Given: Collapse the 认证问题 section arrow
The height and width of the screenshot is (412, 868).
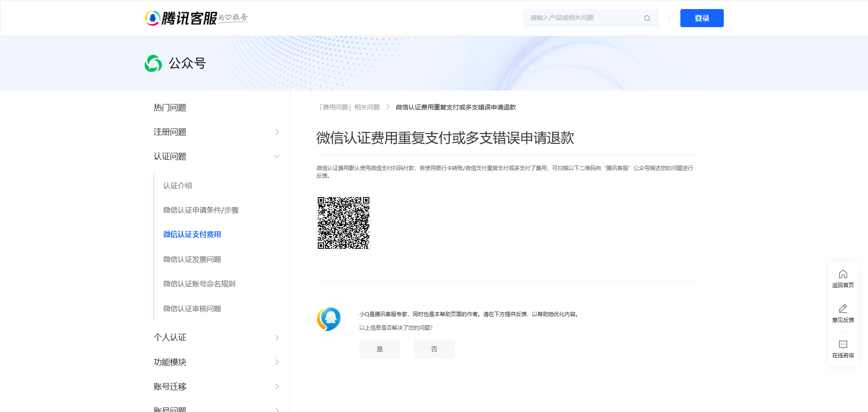Looking at the screenshot, I should (277, 156).
